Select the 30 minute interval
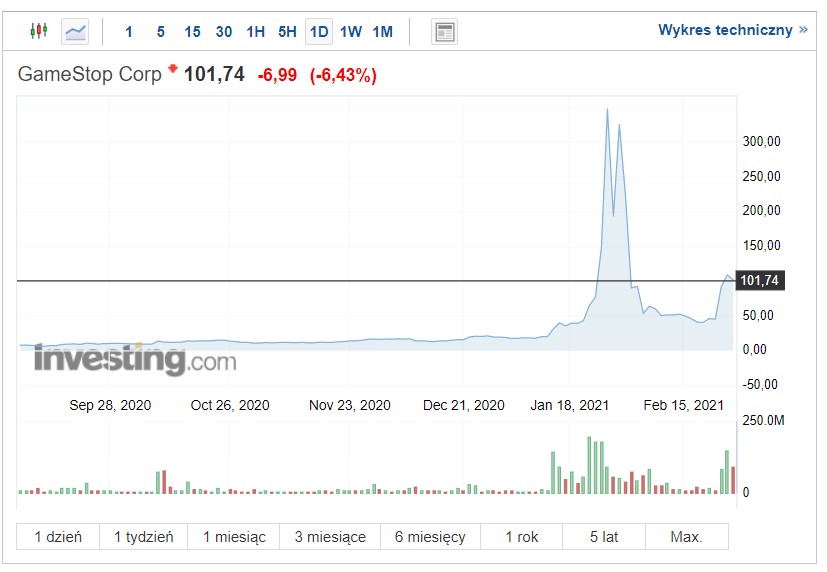The height and width of the screenshot is (572, 827). click(x=224, y=32)
